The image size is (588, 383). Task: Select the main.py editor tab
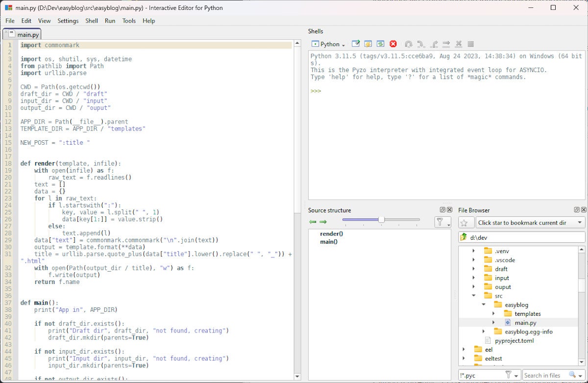[x=22, y=34]
